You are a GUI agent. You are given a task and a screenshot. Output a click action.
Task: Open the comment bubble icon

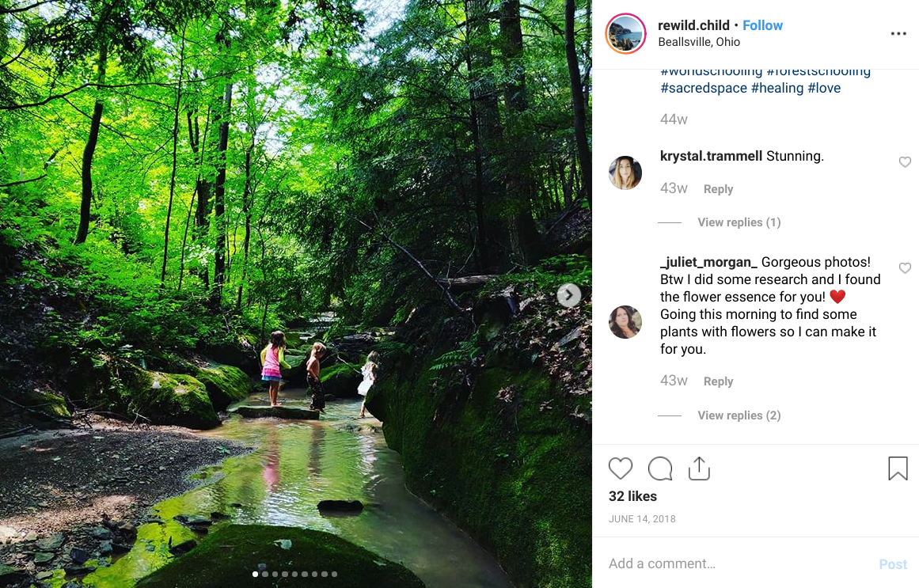[x=660, y=469]
